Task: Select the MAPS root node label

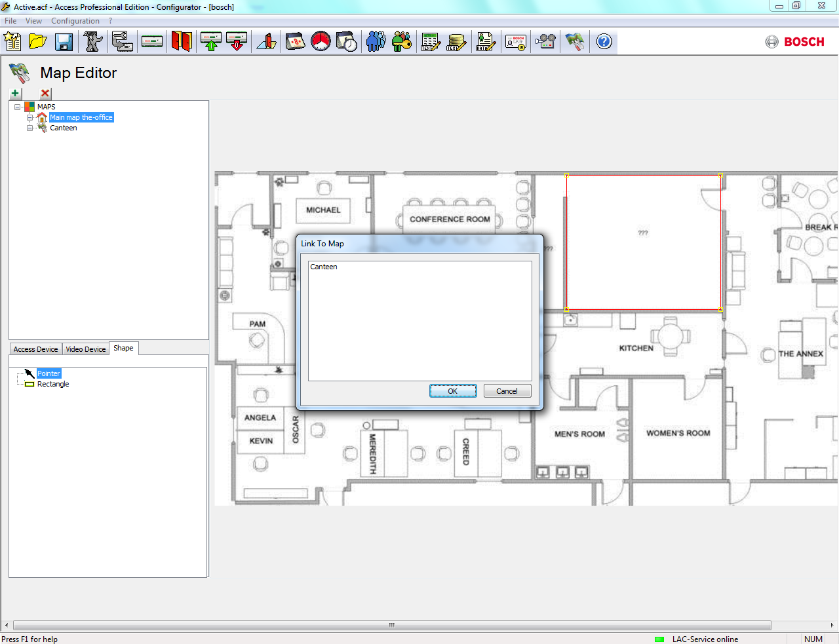Action: [x=46, y=107]
